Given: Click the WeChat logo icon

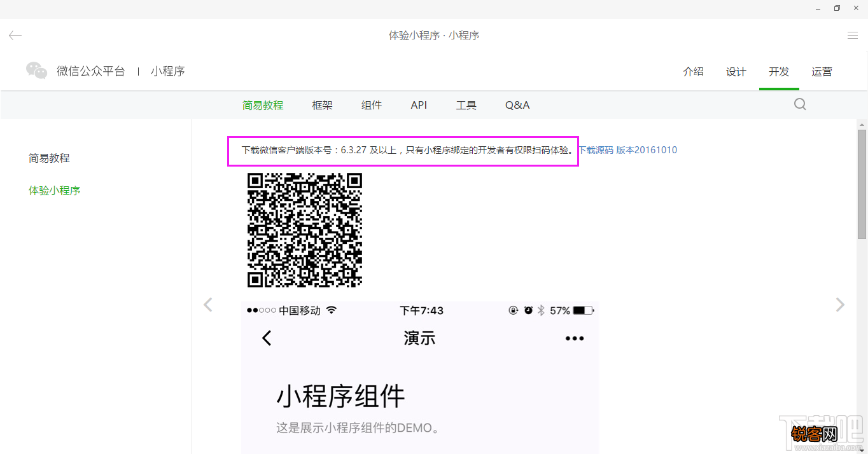Looking at the screenshot, I should point(37,71).
